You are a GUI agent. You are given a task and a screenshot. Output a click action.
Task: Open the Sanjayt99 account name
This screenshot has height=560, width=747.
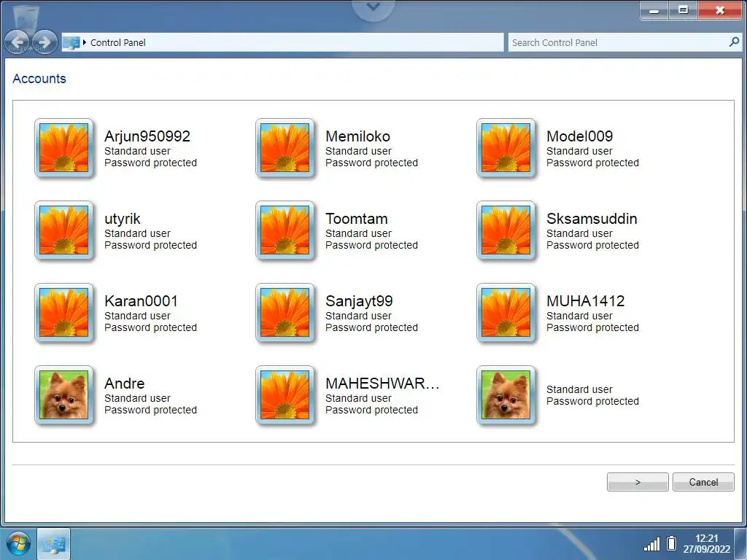[359, 301]
